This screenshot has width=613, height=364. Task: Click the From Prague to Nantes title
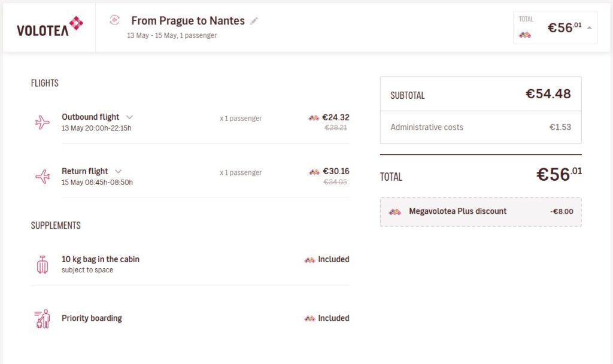(188, 20)
